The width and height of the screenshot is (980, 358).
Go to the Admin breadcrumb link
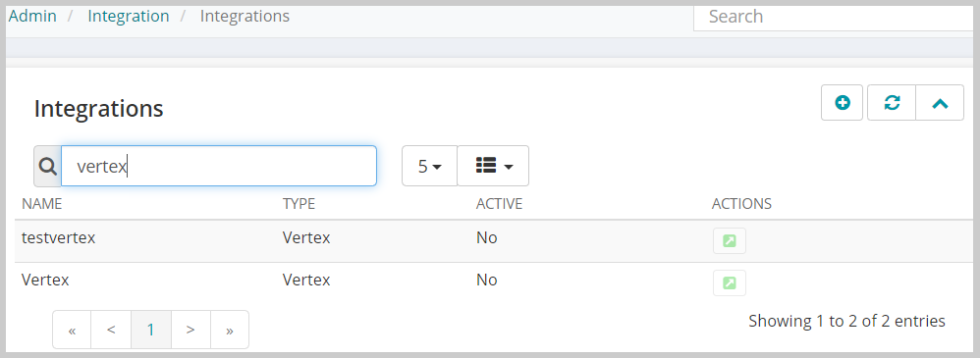pos(32,16)
